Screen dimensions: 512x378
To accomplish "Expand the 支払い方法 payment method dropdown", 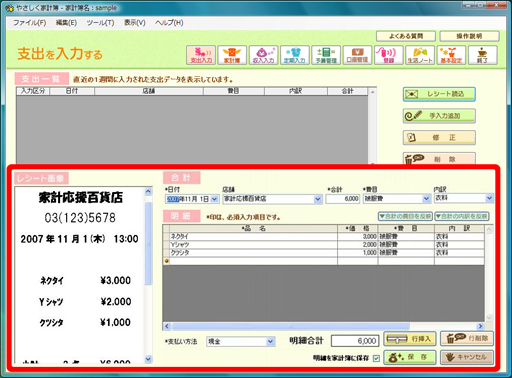I will click(271, 342).
